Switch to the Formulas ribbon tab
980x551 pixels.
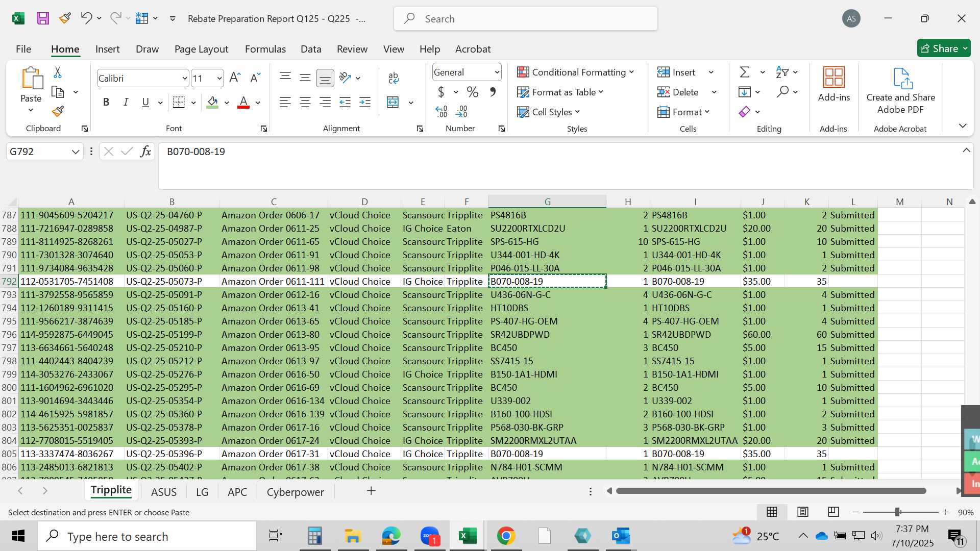point(265,49)
